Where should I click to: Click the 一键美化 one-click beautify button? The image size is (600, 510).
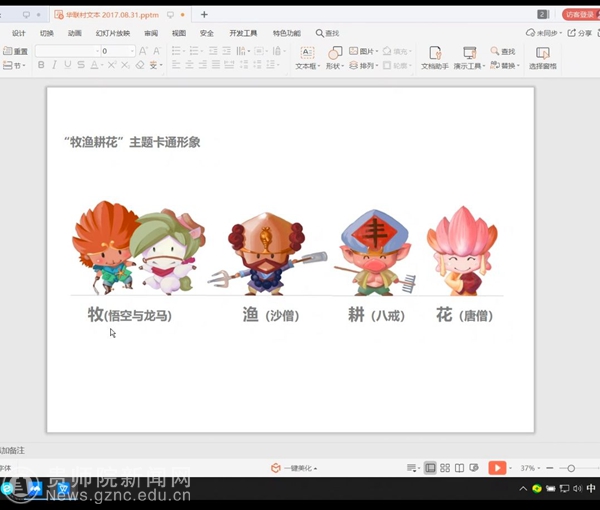pyautogui.click(x=294, y=468)
